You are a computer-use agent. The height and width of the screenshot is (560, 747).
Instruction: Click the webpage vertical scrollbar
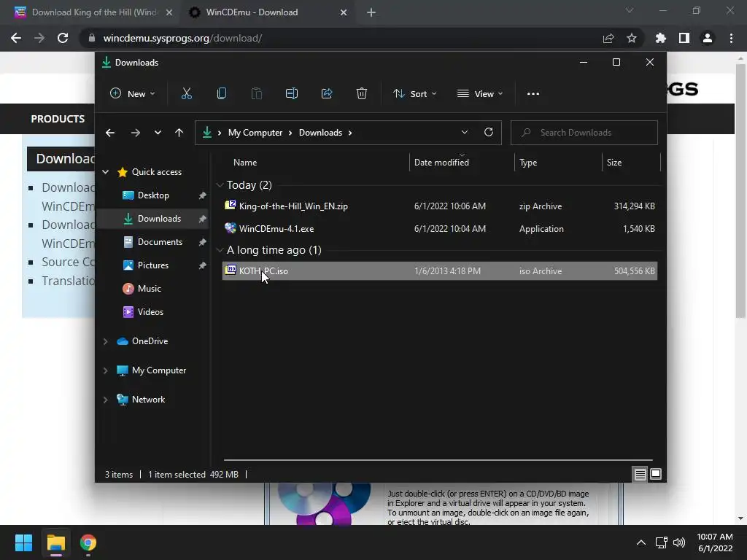coord(740,192)
